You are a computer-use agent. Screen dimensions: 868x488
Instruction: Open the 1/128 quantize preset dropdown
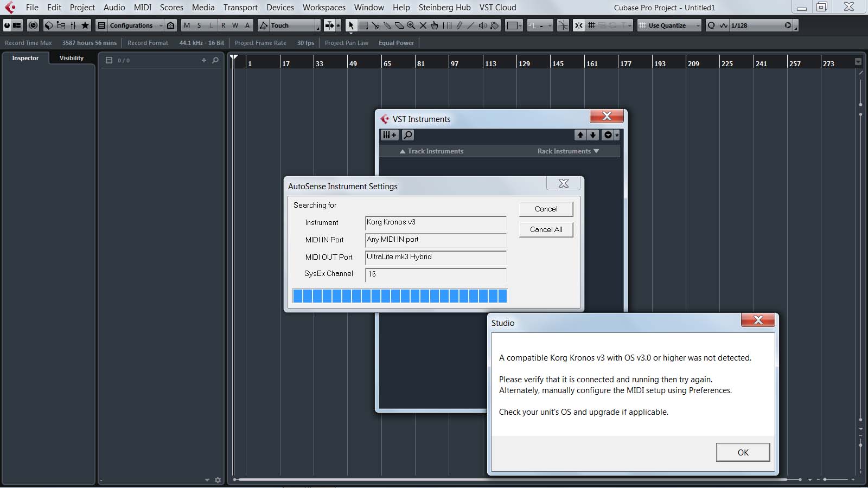coord(757,25)
